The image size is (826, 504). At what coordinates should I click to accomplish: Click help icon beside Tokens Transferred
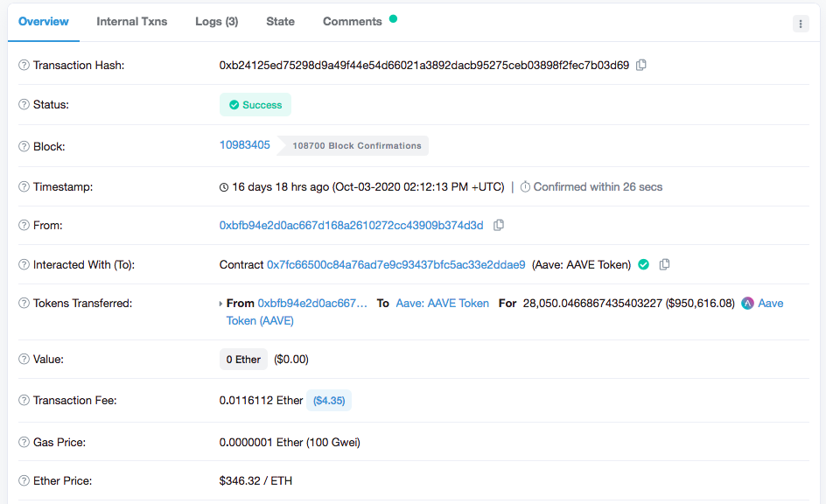tap(24, 303)
